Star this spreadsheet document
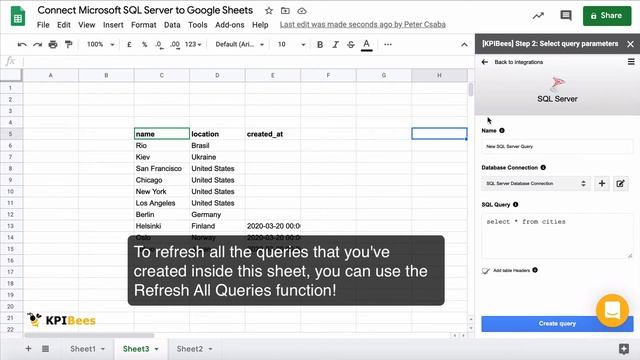640x360 pixels. click(269, 11)
